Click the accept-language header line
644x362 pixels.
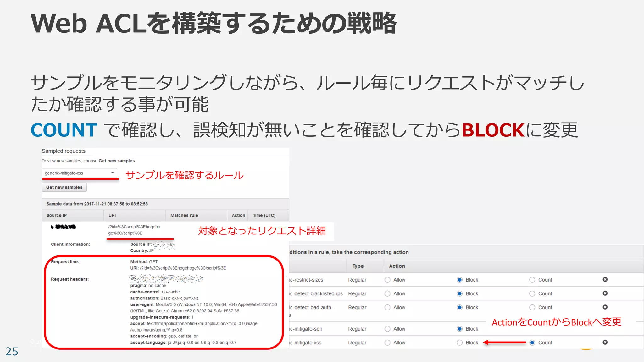[x=183, y=343]
